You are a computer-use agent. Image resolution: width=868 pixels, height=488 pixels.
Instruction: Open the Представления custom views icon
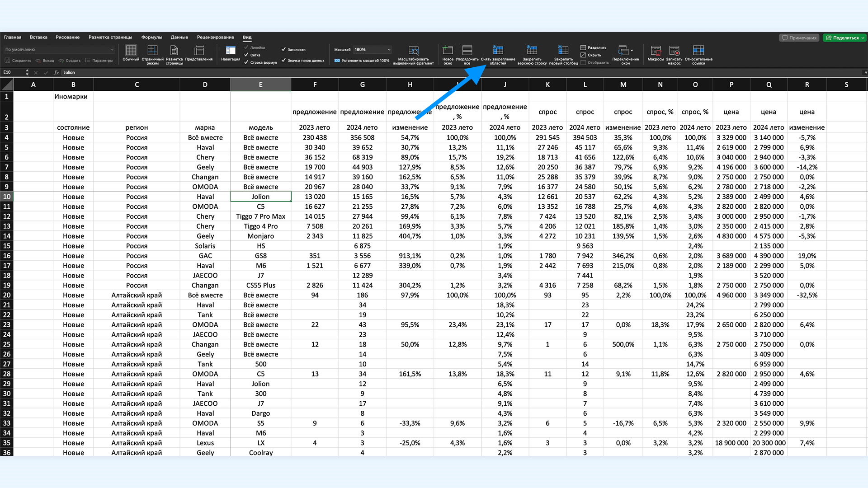point(199,50)
